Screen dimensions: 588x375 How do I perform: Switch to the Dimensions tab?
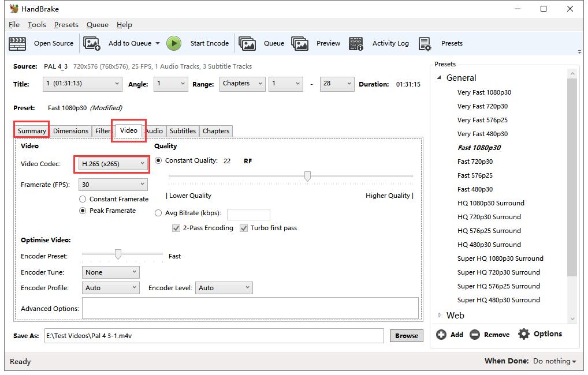(70, 131)
